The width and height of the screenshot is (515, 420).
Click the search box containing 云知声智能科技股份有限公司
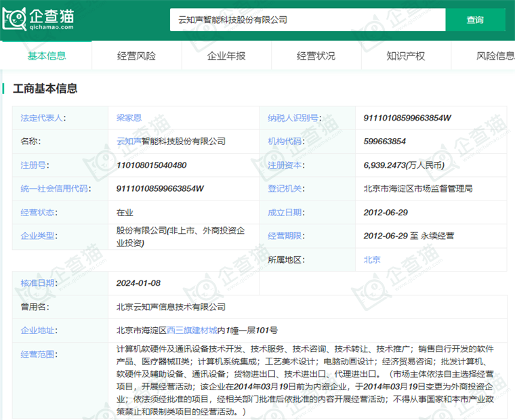[x=308, y=20]
